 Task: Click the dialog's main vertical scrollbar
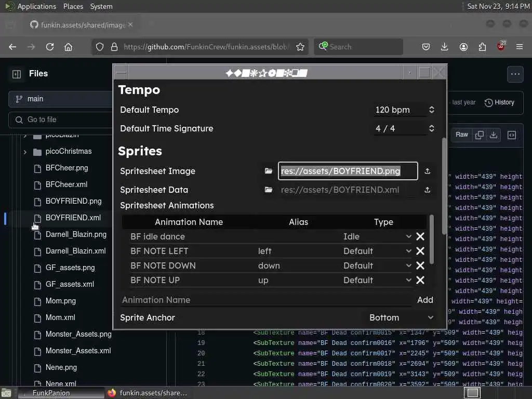[x=444, y=186]
